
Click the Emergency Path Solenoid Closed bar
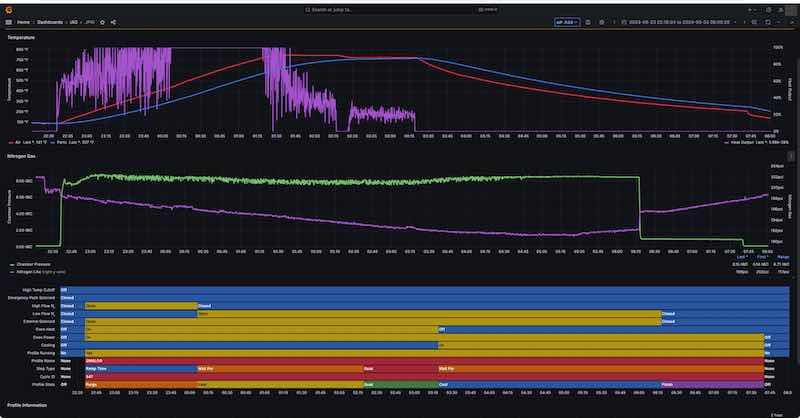[424, 298]
